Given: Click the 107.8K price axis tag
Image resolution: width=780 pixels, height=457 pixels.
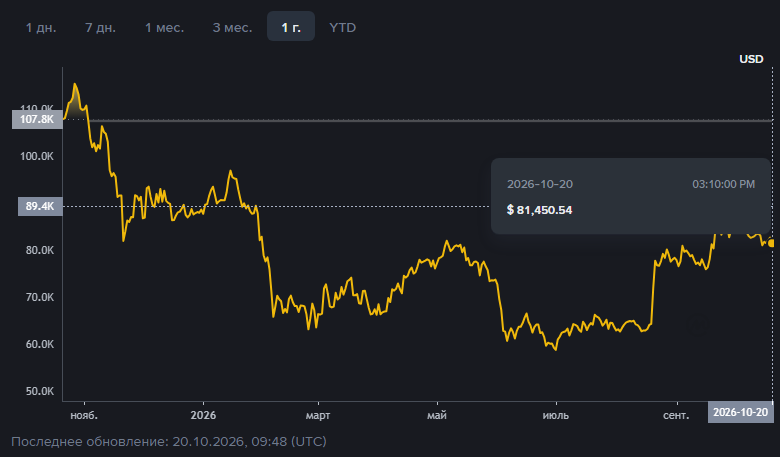Looking at the screenshot, I should (37, 119).
